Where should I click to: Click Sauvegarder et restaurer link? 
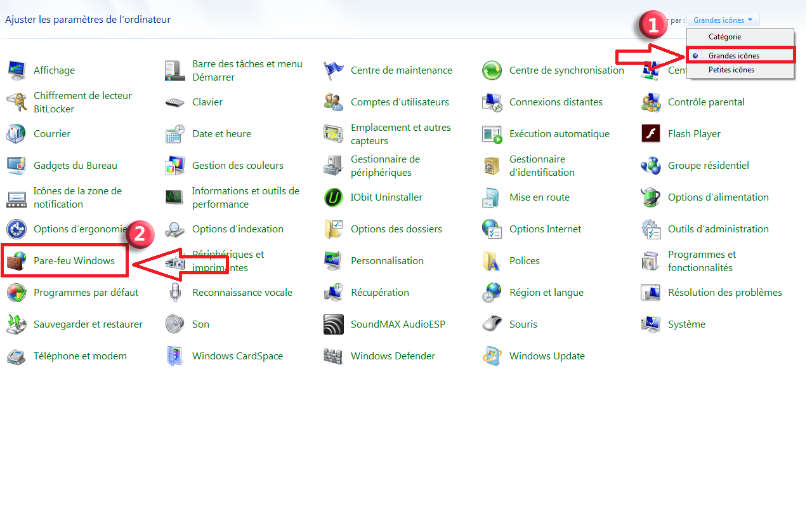pyautogui.click(x=88, y=324)
